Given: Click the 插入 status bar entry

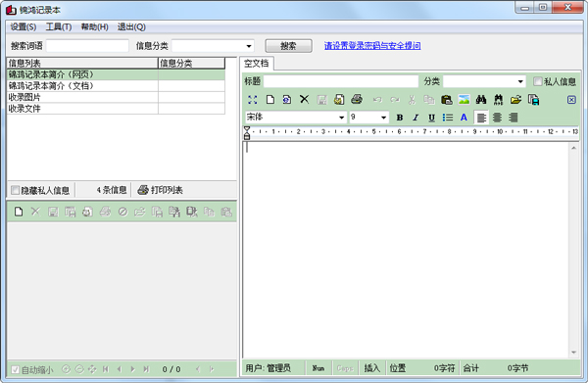Looking at the screenshot, I should 372,368.
